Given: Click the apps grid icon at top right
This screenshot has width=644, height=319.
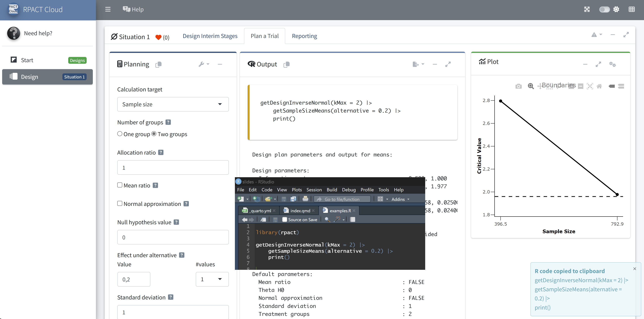Looking at the screenshot, I should 632,9.
